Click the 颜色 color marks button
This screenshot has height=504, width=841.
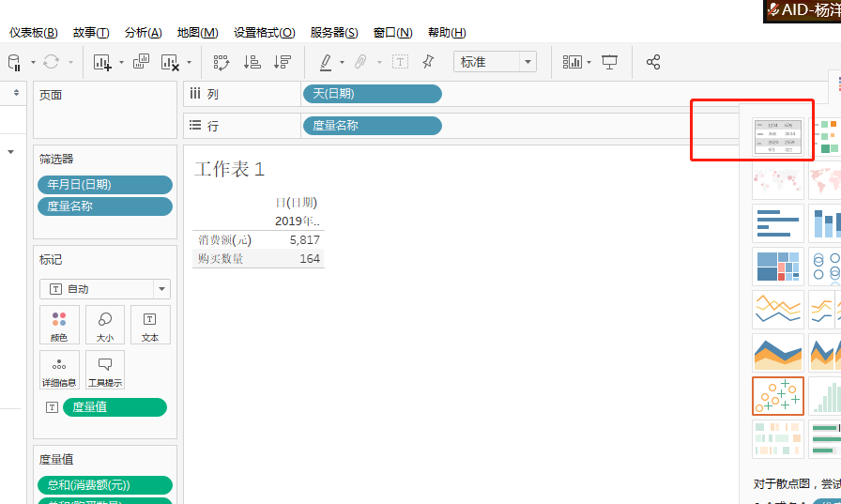tap(59, 325)
